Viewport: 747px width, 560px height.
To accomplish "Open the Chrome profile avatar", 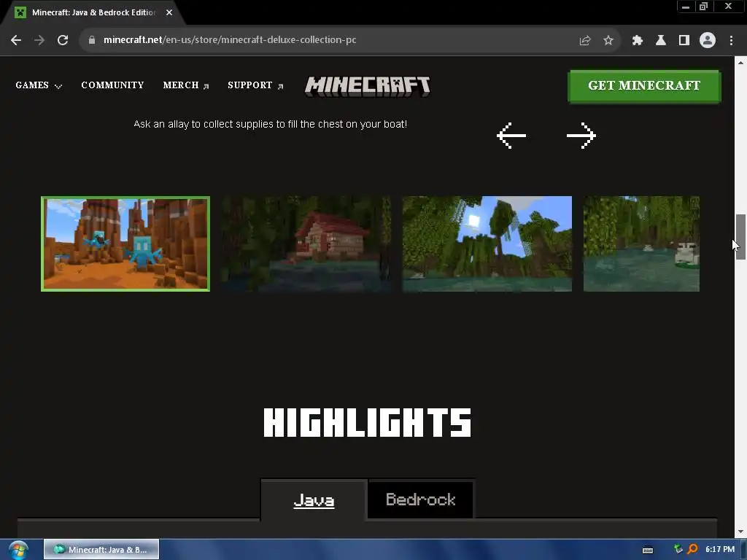I will [708, 40].
